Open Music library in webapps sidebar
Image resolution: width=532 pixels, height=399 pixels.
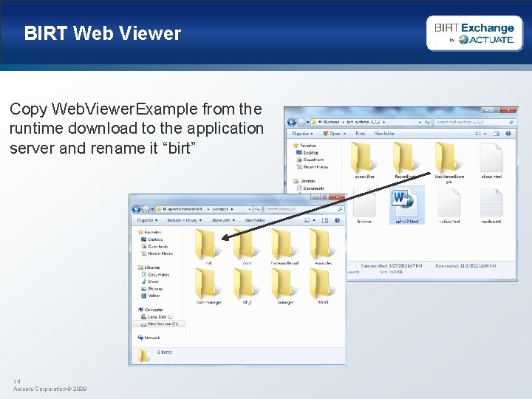tap(150, 282)
